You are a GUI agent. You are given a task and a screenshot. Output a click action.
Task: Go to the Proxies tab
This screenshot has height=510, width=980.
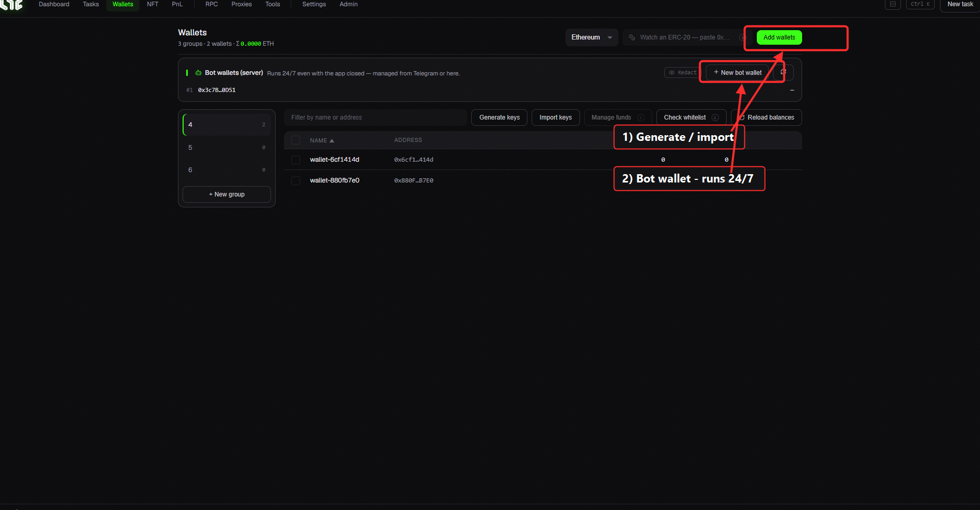pos(241,4)
